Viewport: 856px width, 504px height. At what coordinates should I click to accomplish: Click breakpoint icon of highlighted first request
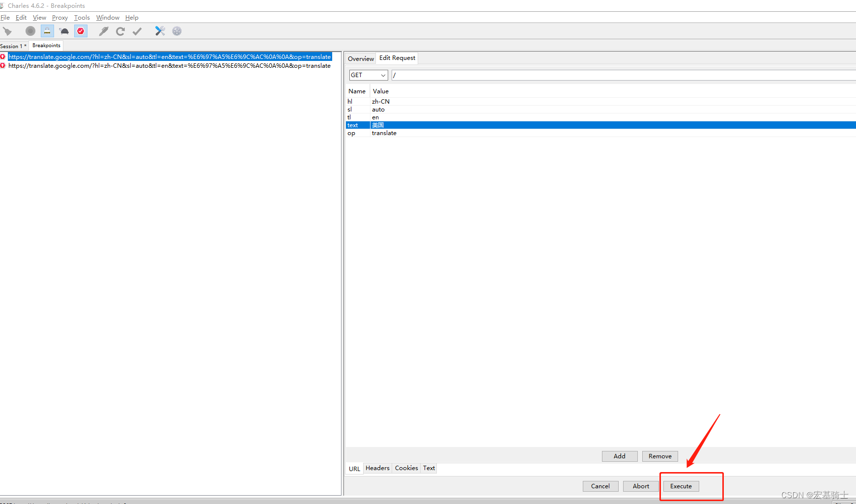(3, 56)
